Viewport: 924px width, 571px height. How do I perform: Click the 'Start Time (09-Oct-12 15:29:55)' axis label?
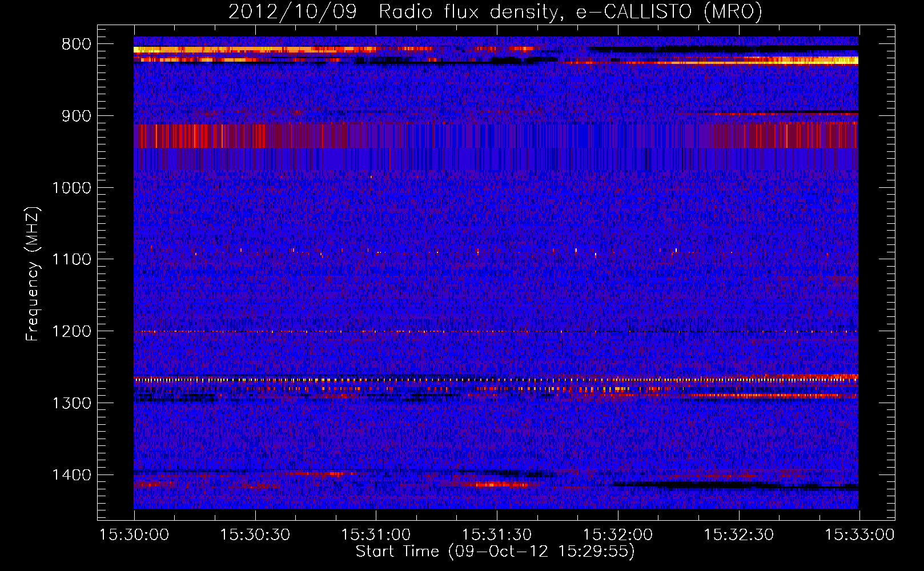click(x=495, y=552)
